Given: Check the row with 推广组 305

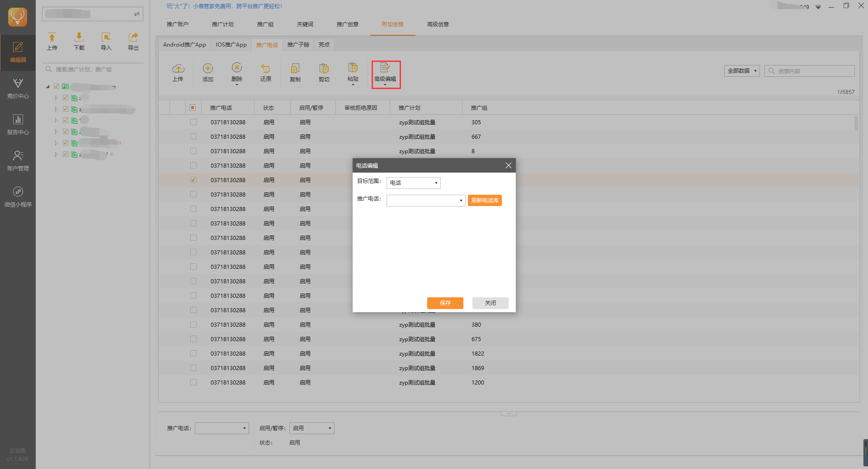Looking at the screenshot, I should pos(193,122).
